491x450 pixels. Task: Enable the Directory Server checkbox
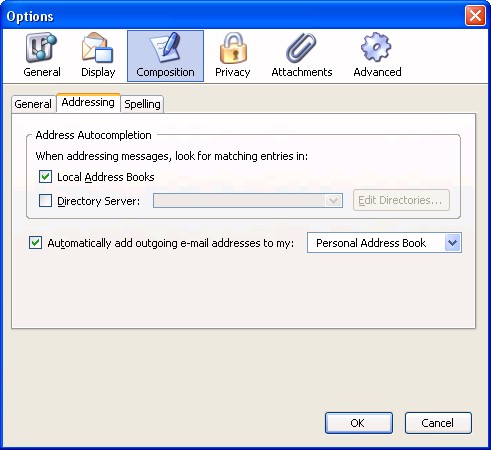pyautogui.click(x=45, y=201)
